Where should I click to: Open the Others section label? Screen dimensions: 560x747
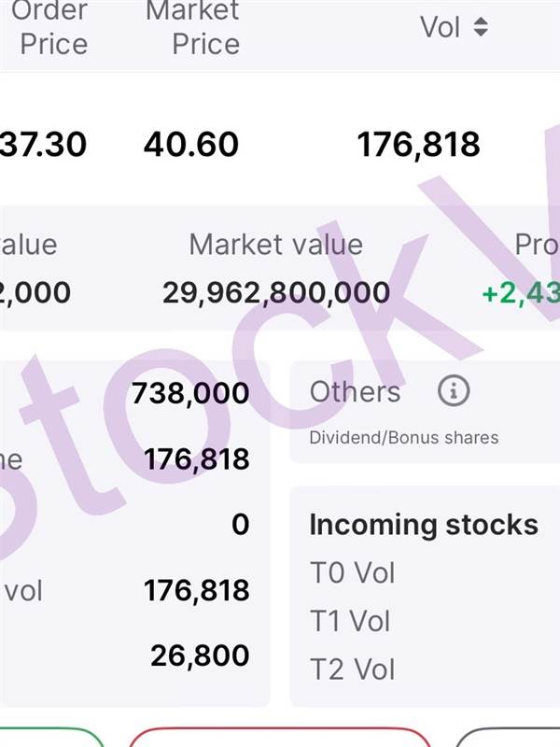(x=355, y=392)
